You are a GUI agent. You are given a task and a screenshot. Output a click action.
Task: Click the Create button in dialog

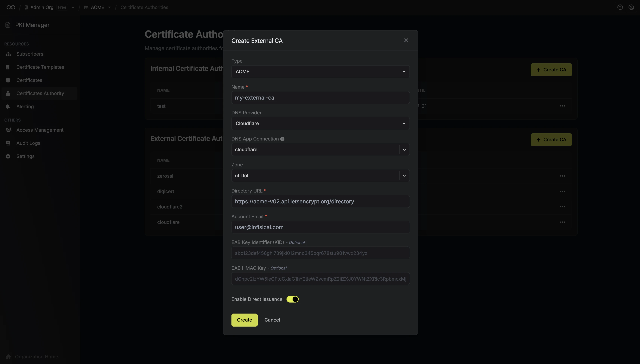(244, 320)
